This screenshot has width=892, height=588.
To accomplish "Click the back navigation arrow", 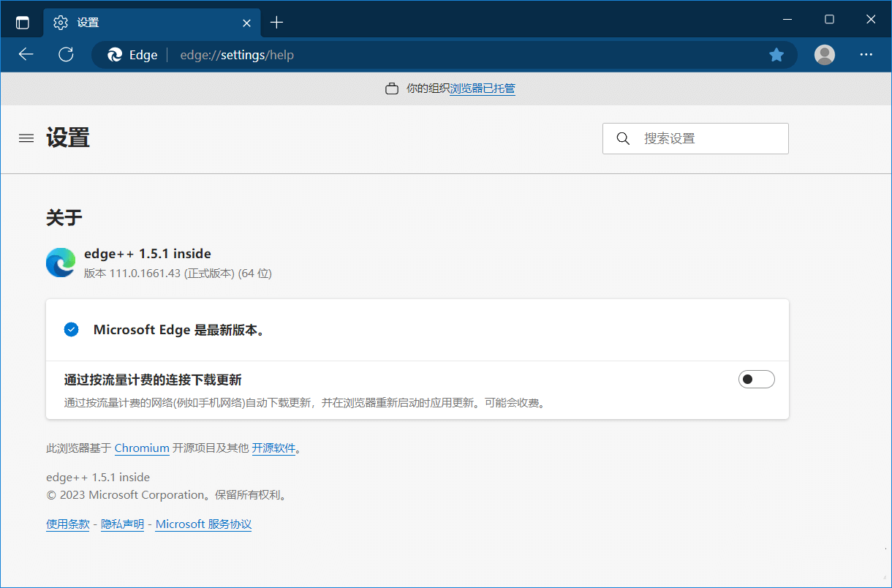I will tap(26, 55).
